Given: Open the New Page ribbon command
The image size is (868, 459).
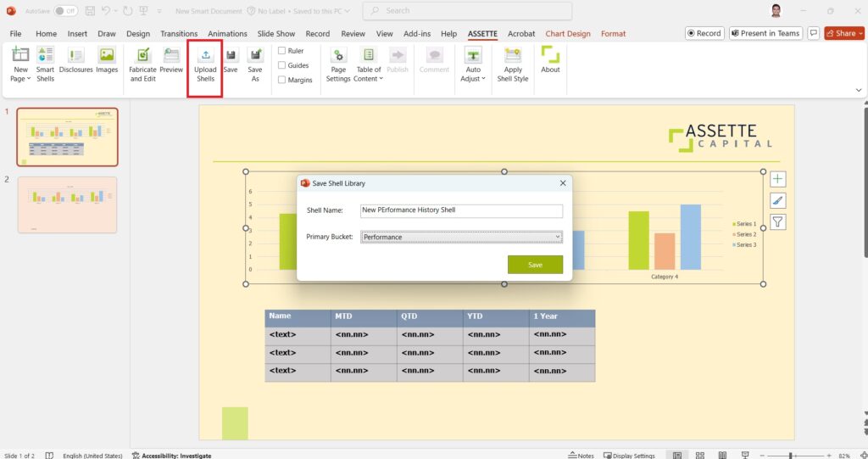Looking at the screenshot, I should coord(20,64).
